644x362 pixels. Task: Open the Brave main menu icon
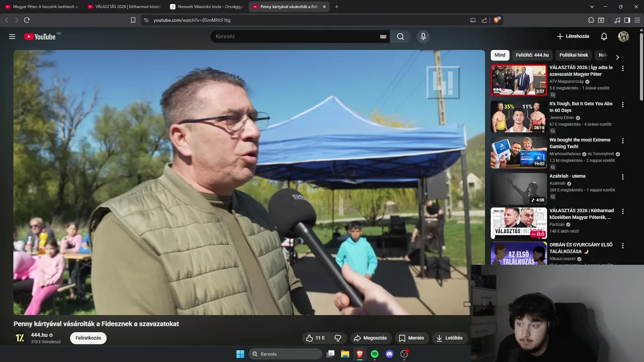(636, 20)
